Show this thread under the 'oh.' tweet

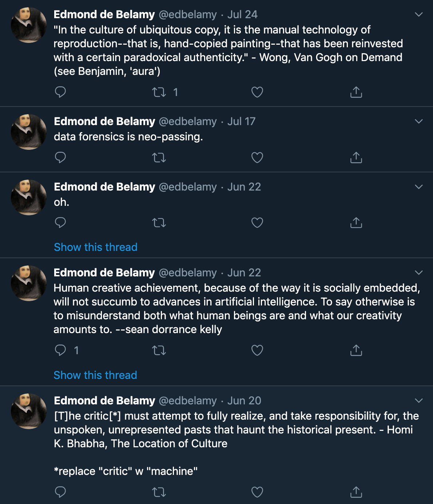96,247
